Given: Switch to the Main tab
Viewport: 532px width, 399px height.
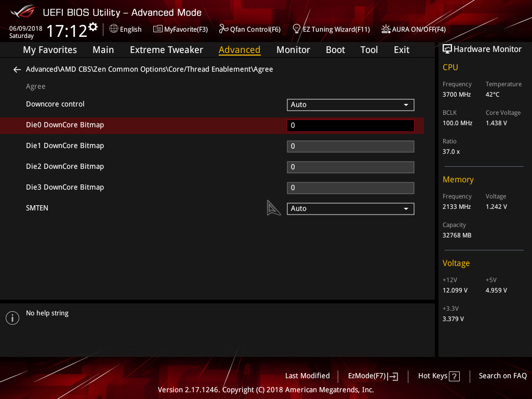Looking at the screenshot, I should [103, 50].
